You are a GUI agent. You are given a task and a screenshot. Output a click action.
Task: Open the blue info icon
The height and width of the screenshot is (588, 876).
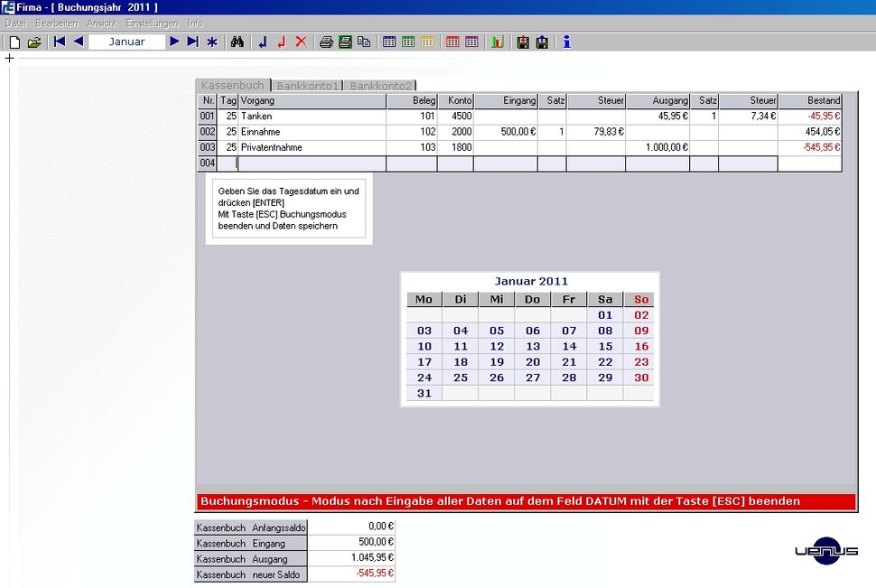tap(567, 42)
